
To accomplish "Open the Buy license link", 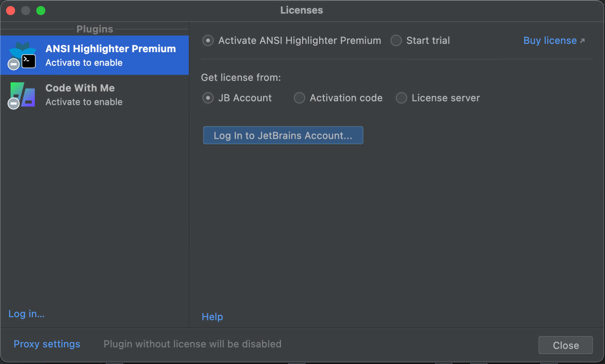I will coord(550,40).
